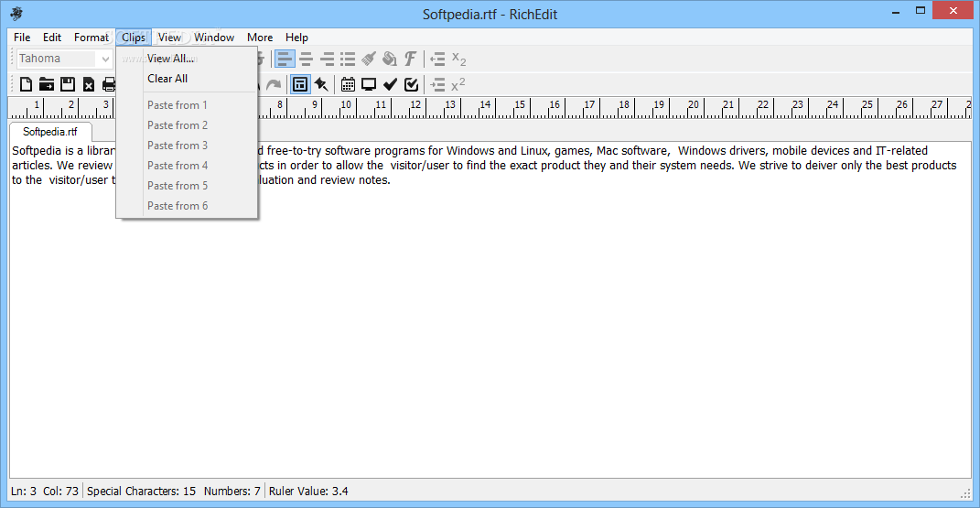Open the More menu
The height and width of the screenshot is (508, 980).
[259, 38]
